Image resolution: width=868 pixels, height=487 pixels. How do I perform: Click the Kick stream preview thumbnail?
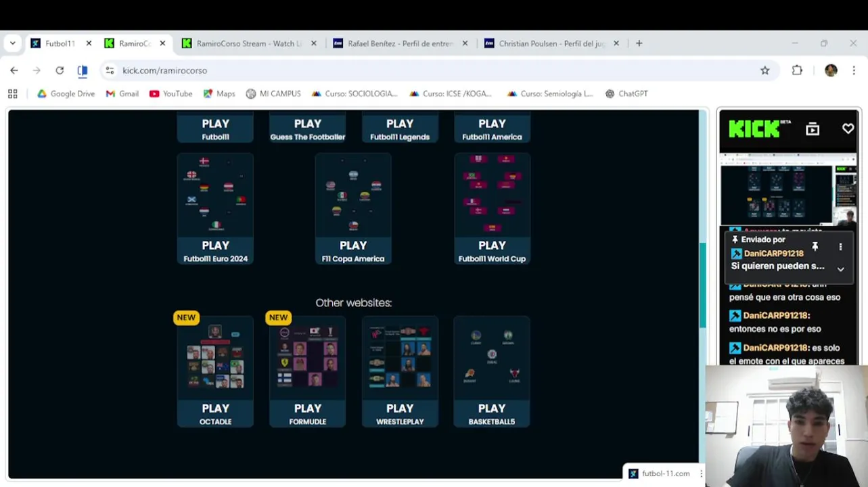[788, 191]
